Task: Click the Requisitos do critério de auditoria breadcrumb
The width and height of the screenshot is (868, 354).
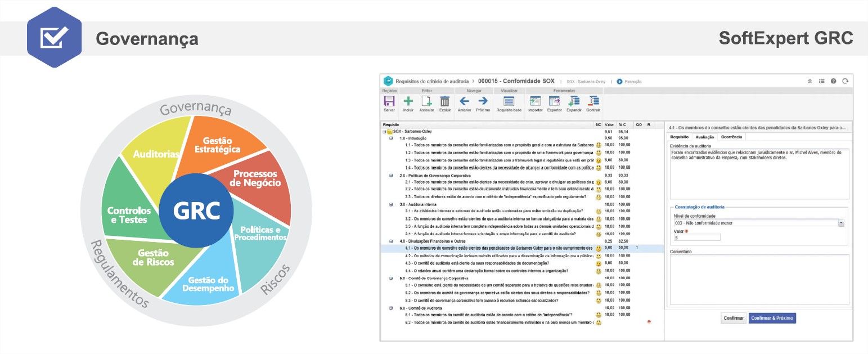Action: tap(432, 81)
